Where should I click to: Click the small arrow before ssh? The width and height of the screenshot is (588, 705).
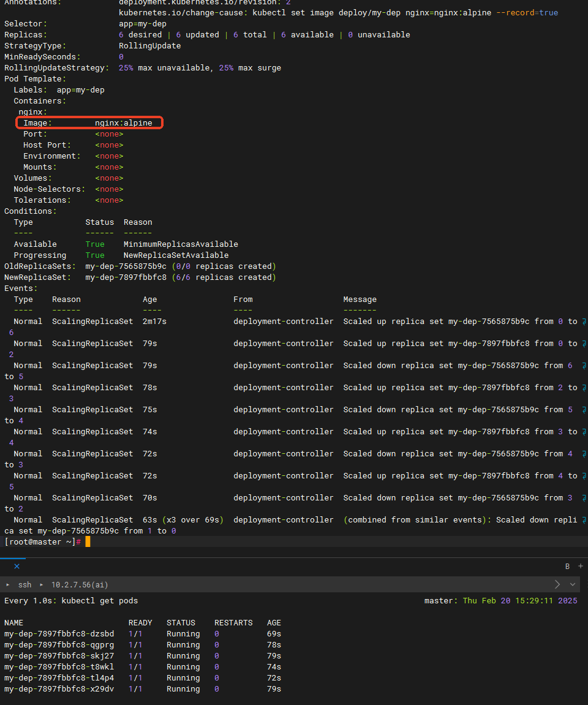pyautogui.click(x=7, y=585)
